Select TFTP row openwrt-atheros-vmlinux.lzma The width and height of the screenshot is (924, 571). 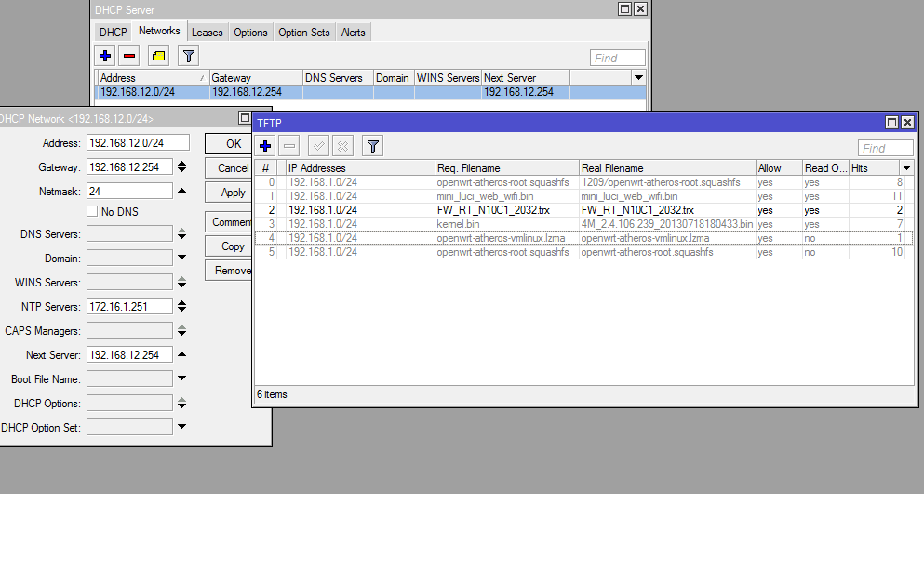pos(584,238)
